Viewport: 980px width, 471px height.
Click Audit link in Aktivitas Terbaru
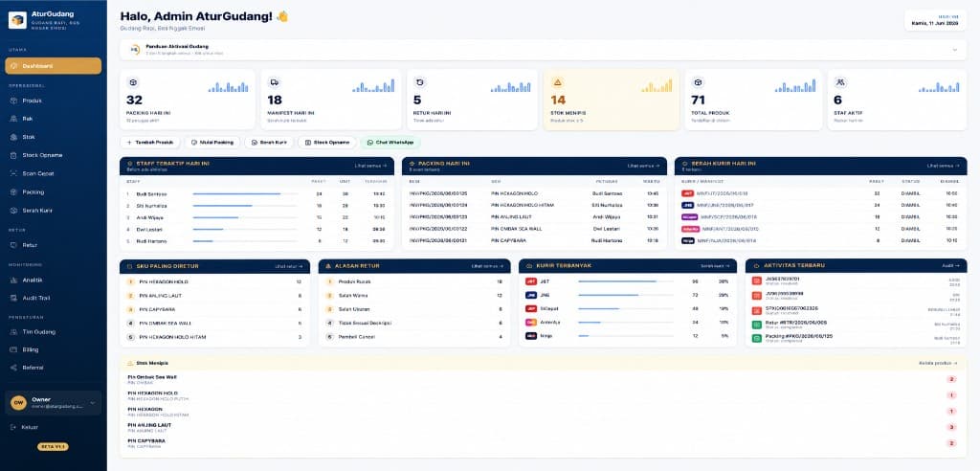tap(949, 266)
